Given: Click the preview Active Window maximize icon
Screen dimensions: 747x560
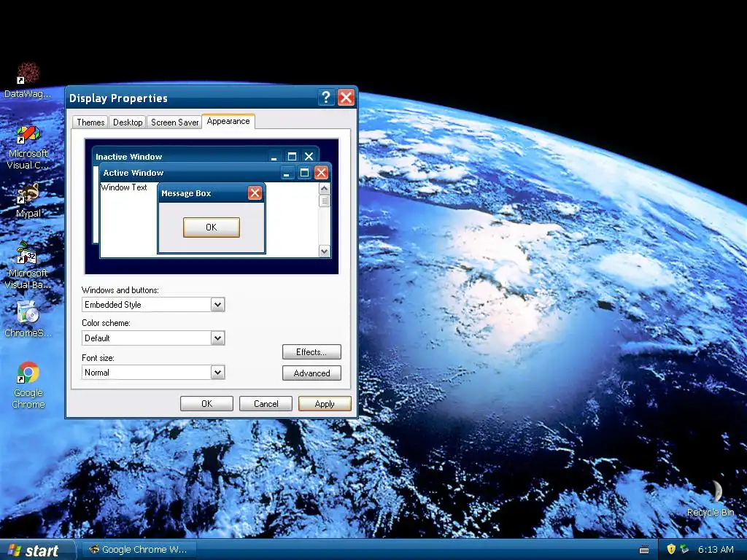Looking at the screenshot, I should tap(304, 172).
